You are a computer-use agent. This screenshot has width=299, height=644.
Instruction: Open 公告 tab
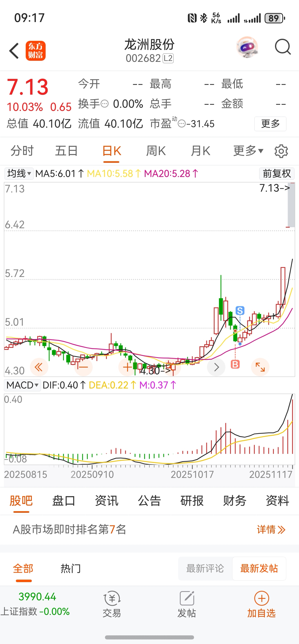coord(149,501)
